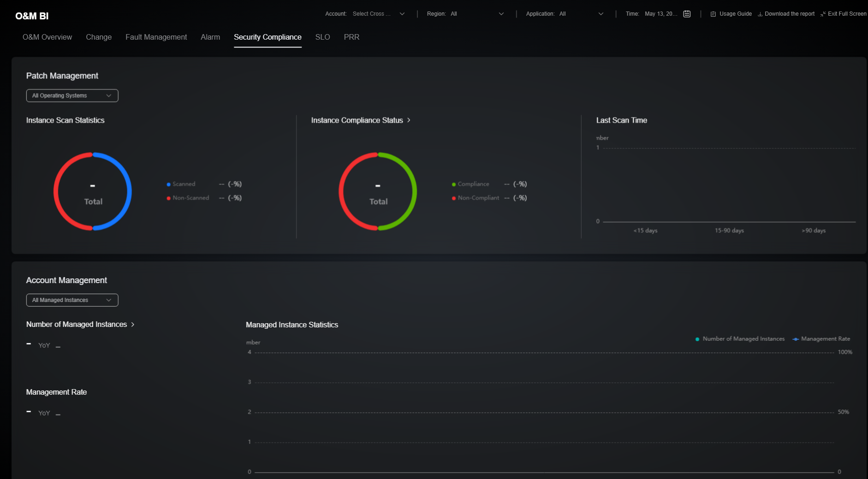Switch to the PRR tab
Screen dimensions: 868x479
pyautogui.click(x=351, y=37)
